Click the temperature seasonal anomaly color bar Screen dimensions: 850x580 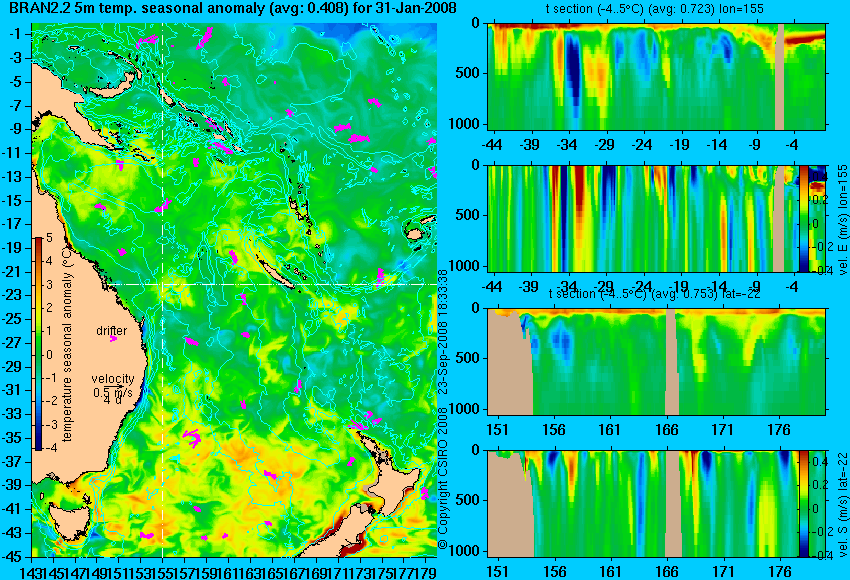pyautogui.click(x=38, y=343)
